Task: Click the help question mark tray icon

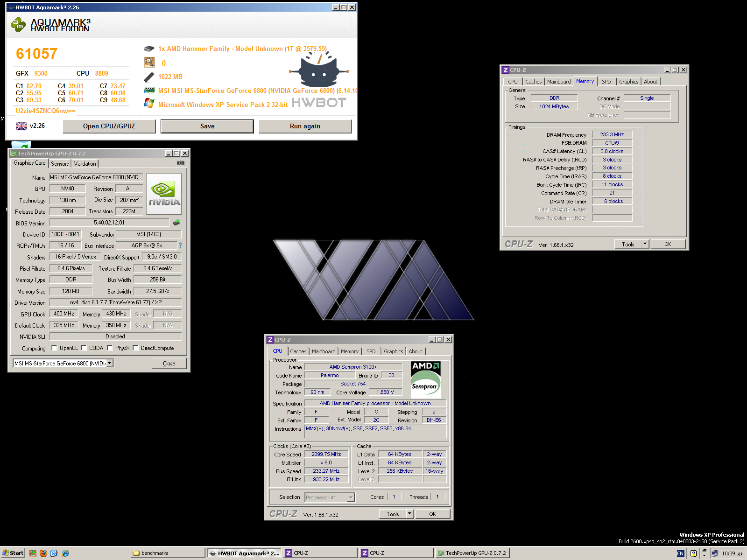Action: pyautogui.click(x=693, y=553)
